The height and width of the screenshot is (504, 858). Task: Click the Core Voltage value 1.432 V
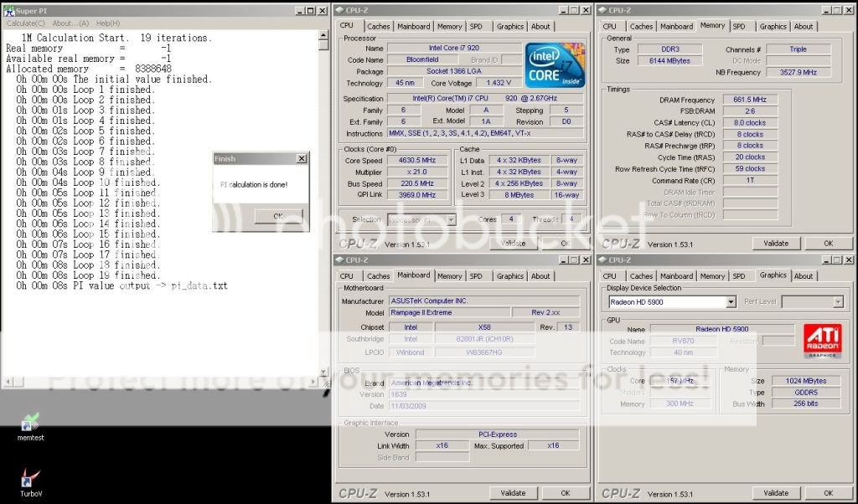click(499, 83)
